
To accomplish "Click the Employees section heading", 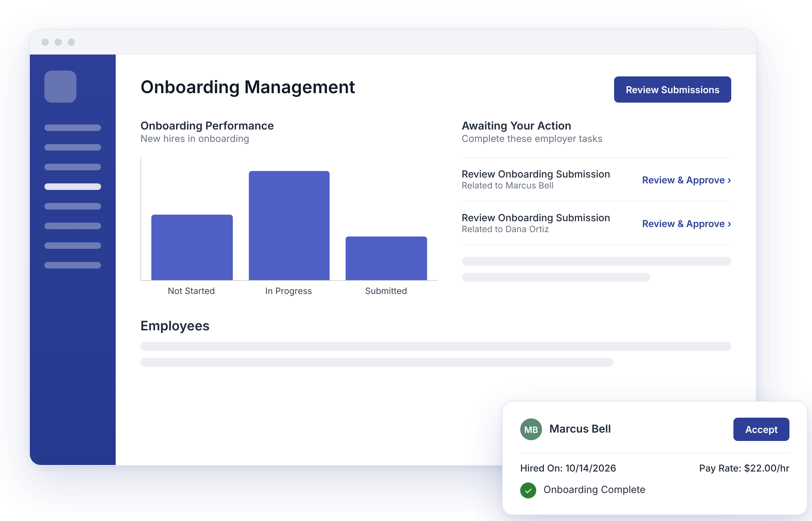I will (175, 326).
